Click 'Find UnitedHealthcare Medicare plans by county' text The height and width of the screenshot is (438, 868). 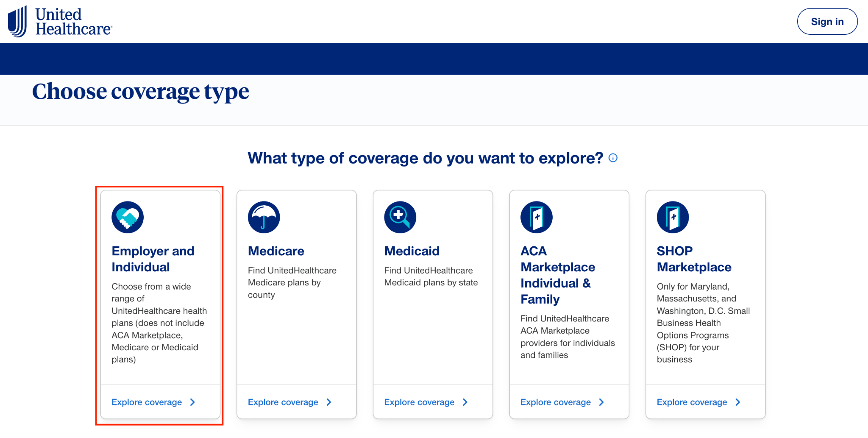pyautogui.click(x=292, y=282)
